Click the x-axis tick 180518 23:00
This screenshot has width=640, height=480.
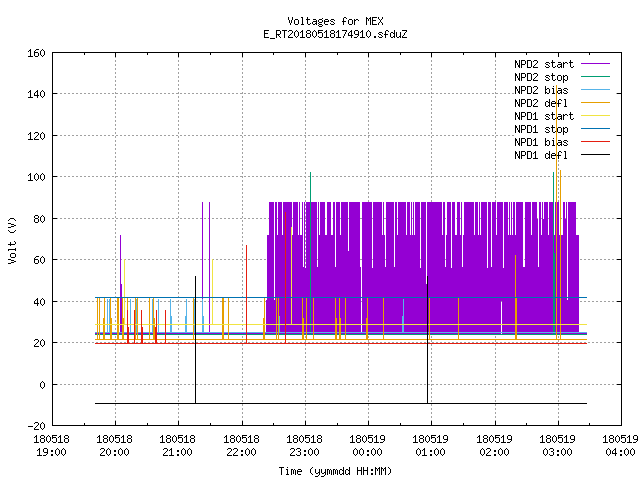pyautogui.click(x=304, y=446)
